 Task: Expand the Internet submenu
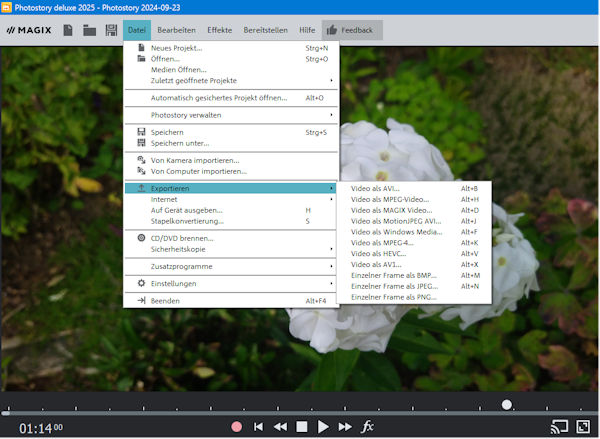pyautogui.click(x=231, y=199)
